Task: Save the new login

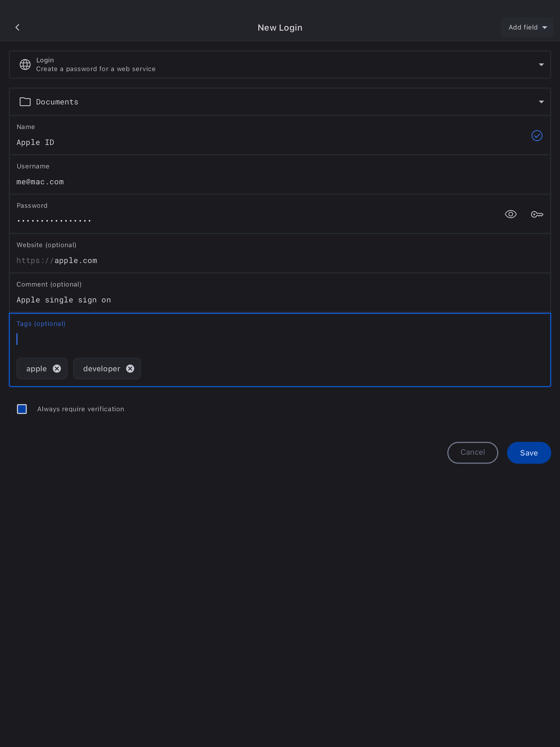Action: click(529, 453)
